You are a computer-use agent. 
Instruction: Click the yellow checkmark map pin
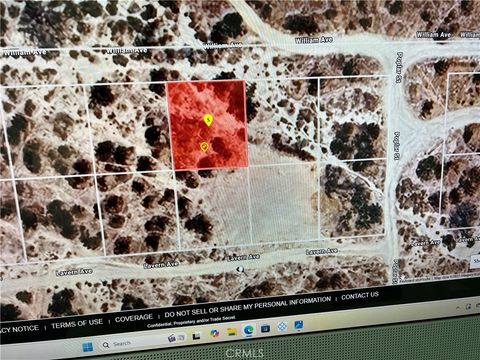(204, 147)
